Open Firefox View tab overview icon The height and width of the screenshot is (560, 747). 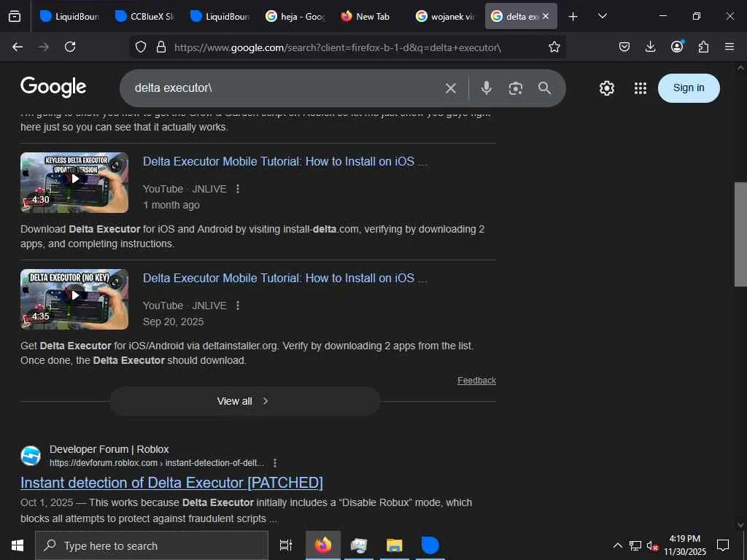pyautogui.click(x=15, y=17)
